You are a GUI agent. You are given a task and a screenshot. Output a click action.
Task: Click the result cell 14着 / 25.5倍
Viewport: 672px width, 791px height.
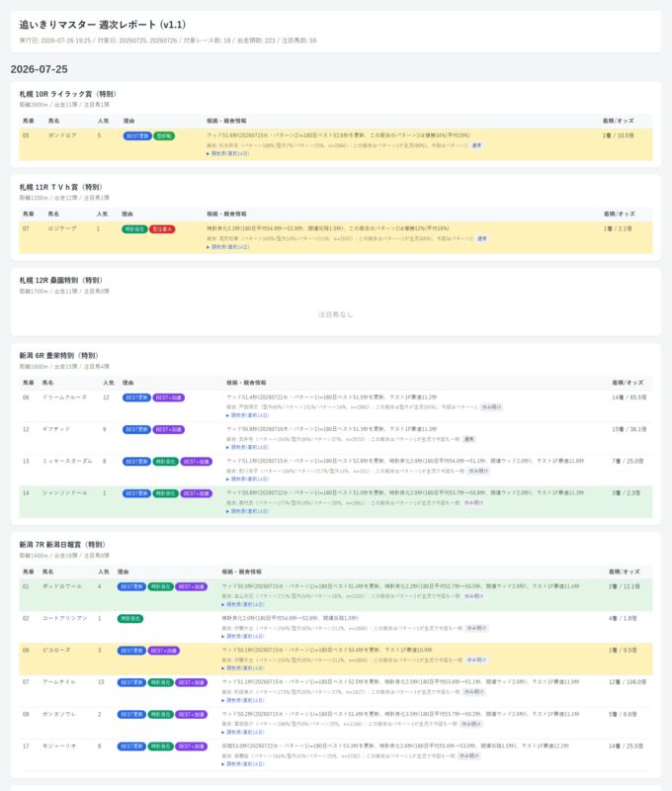click(626, 747)
